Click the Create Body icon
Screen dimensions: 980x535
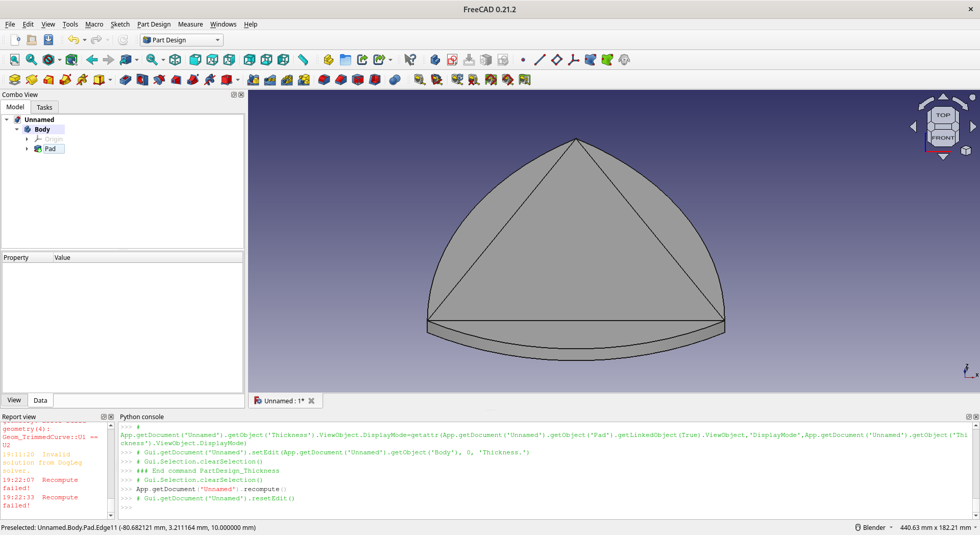[435, 60]
